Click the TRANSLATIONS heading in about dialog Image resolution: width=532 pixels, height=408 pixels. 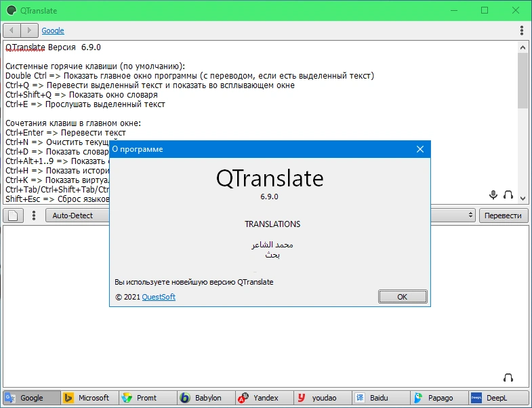(272, 224)
